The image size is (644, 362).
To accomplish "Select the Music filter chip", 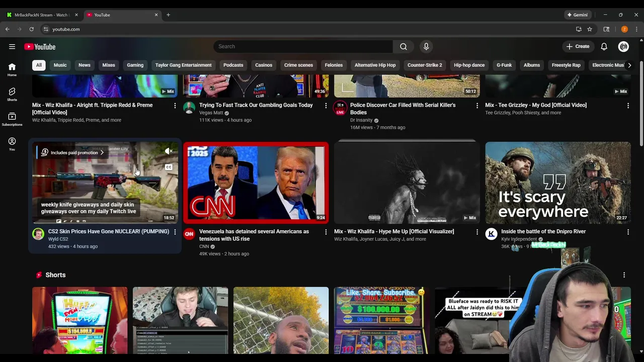I will (60, 65).
